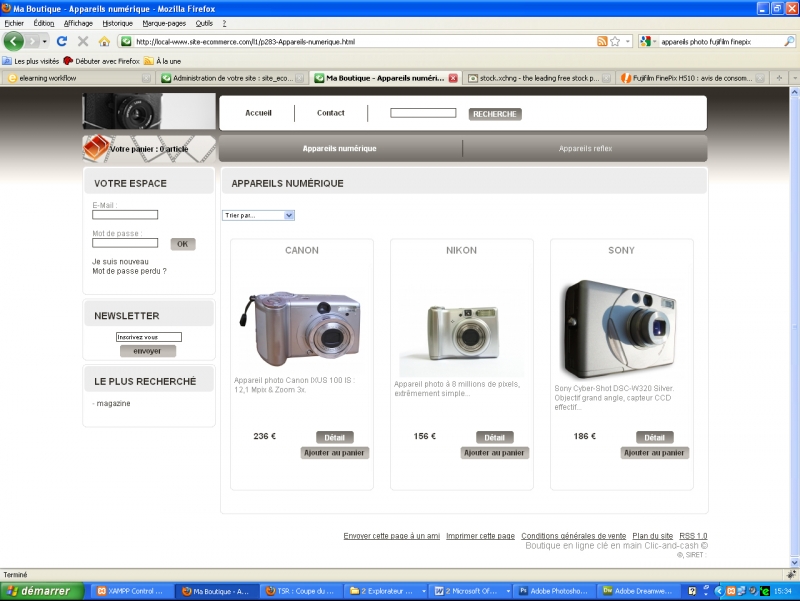This screenshot has width=800, height=601.
Task: Select the 'Appareils reflex' category tab
Action: coord(585,148)
